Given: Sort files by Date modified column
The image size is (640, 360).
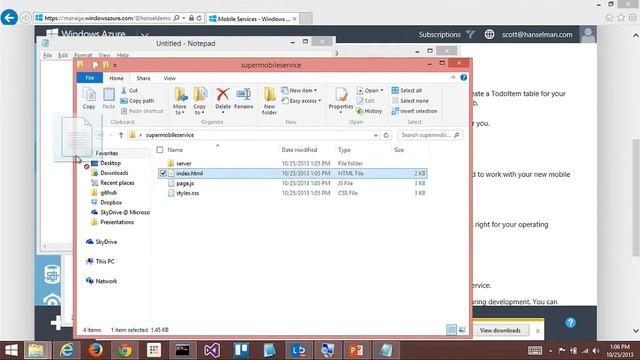Looking at the screenshot, I should (299, 150).
